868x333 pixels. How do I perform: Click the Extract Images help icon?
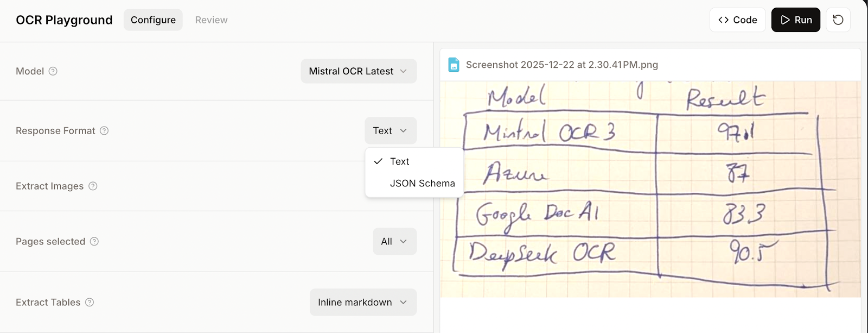[93, 186]
